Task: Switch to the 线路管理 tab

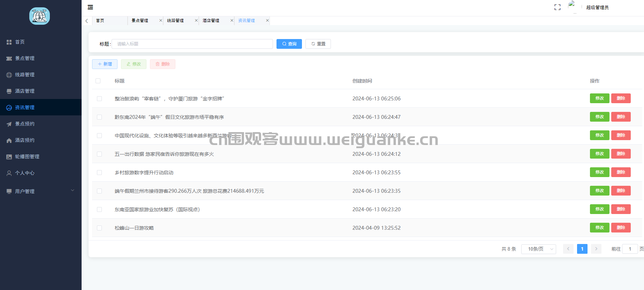Action: coord(175,21)
